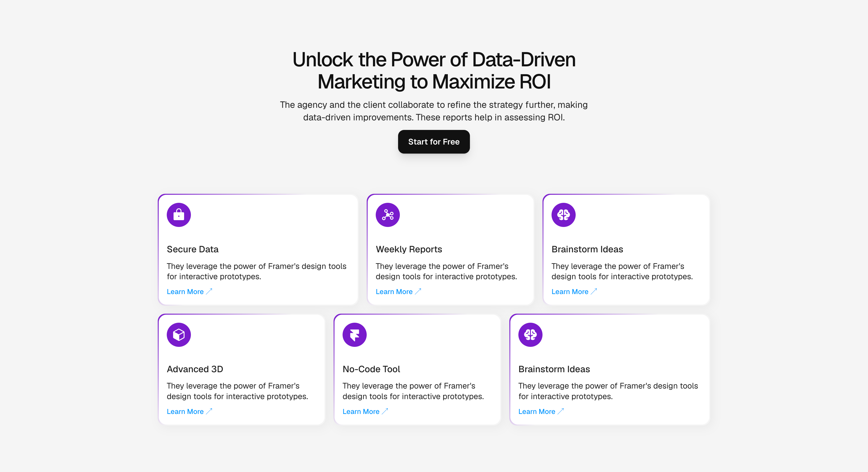Click the description text in Advanced 3D card
This screenshot has height=472, width=868.
(x=237, y=391)
